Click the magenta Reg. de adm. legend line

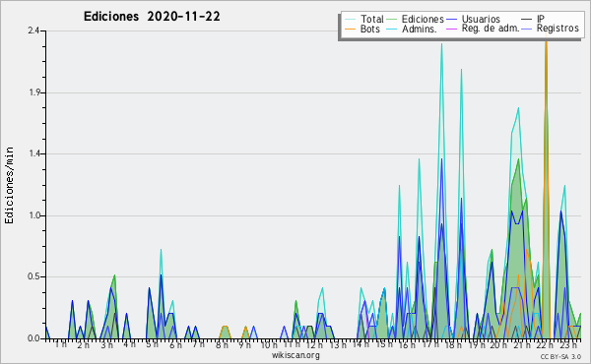(x=451, y=29)
